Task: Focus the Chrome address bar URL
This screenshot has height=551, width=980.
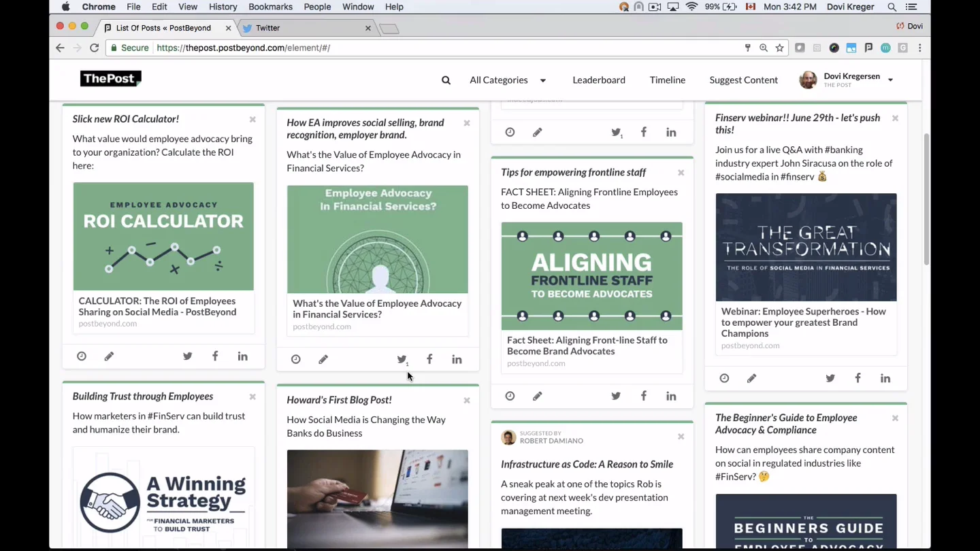Action: click(243, 48)
